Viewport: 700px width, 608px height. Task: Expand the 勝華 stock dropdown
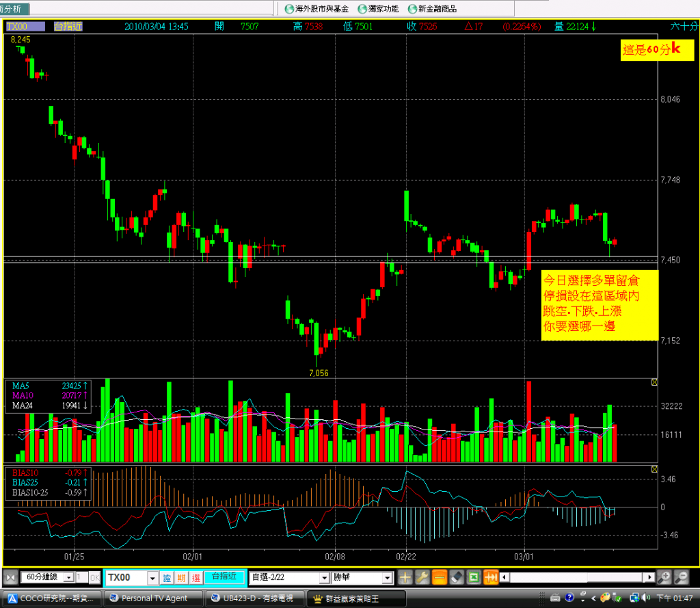tap(388, 578)
